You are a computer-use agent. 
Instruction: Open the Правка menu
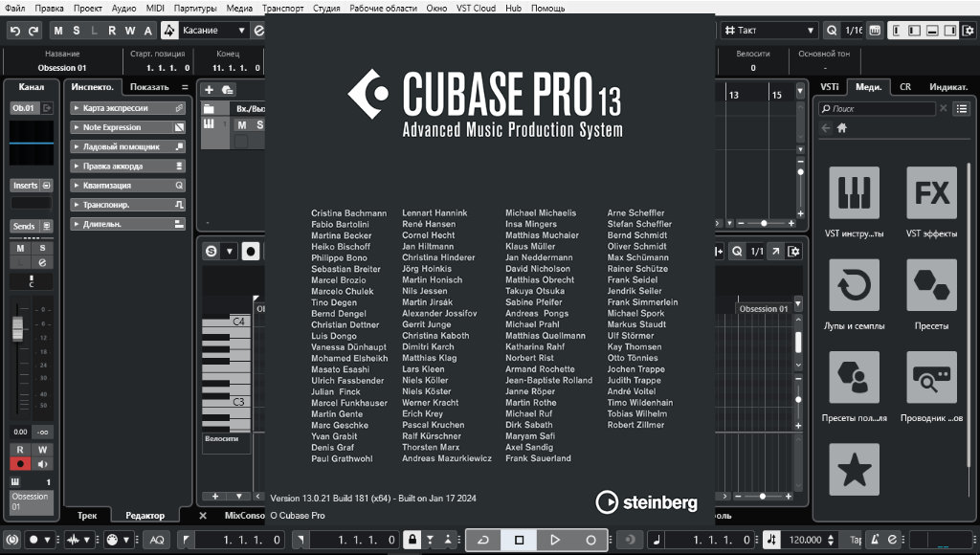[x=50, y=8]
